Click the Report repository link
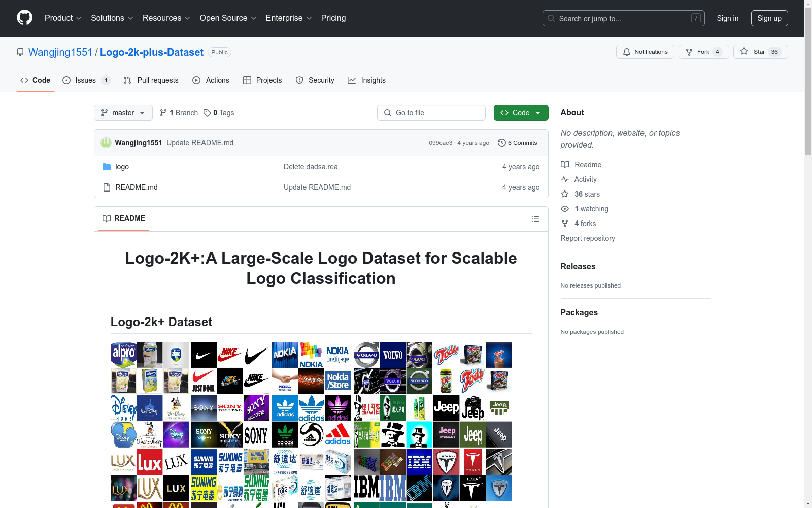The height and width of the screenshot is (508, 812). [588, 238]
